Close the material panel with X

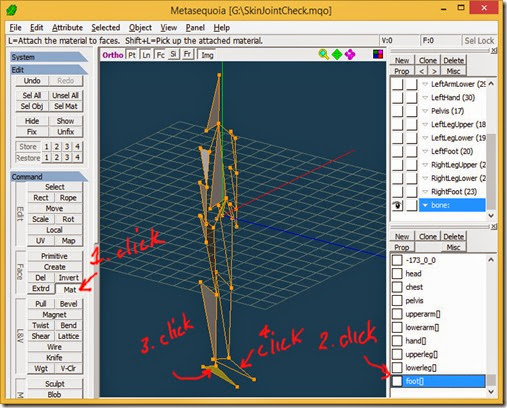tap(494, 226)
